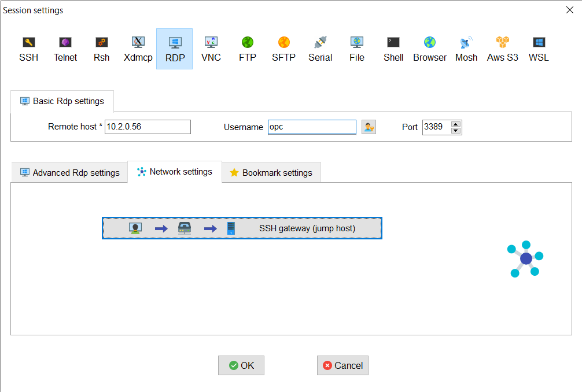The height and width of the screenshot is (392, 582).
Task: Choose the Mosh session type
Action: 466,49
